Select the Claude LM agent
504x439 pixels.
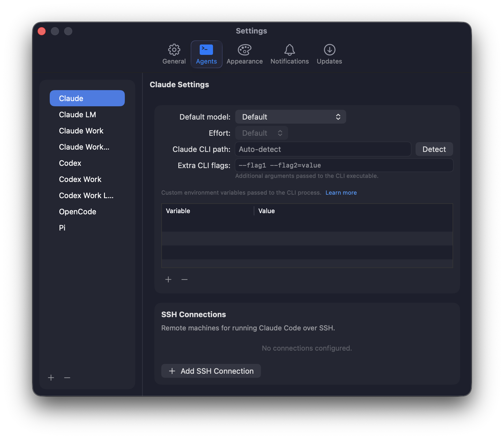coord(77,114)
